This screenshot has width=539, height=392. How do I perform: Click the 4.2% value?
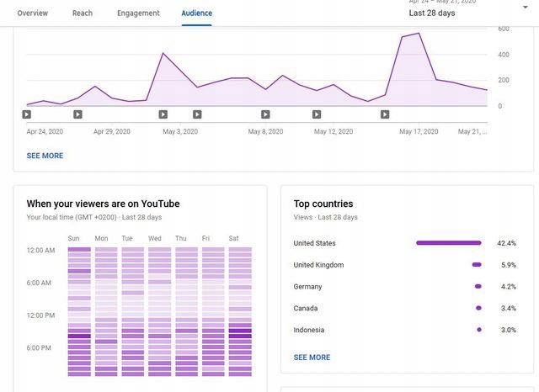[x=509, y=287]
